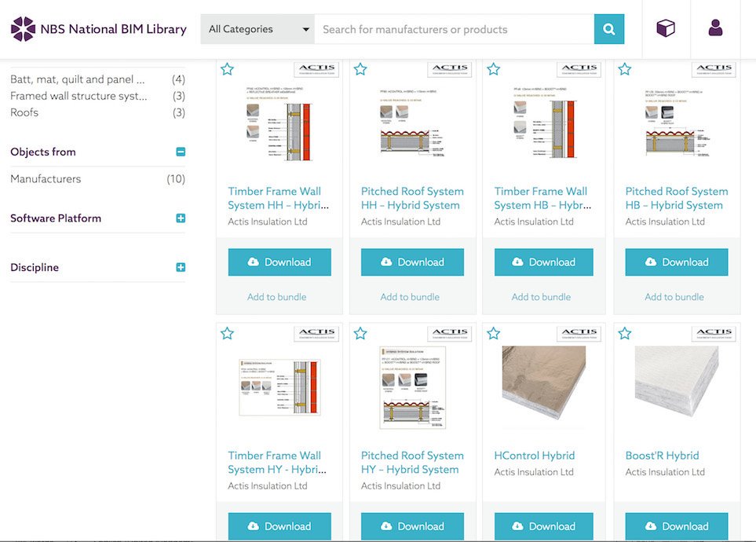756x542 pixels.
Task: Download Pitched Roof System HB
Action: coord(677,262)
